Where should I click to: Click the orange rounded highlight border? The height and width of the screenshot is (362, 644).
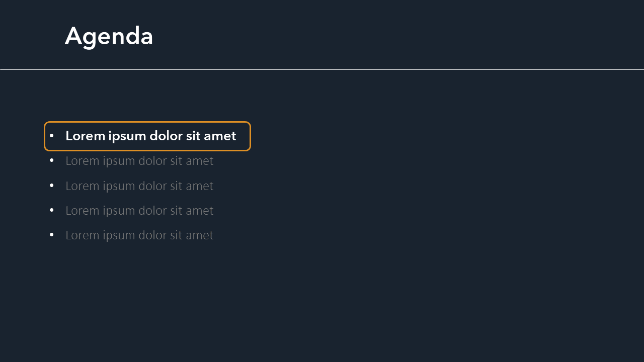coord(147,122)
